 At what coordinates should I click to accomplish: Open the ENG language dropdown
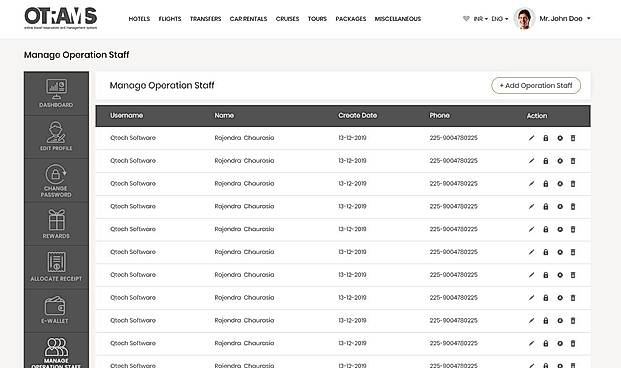coord(499,19)
